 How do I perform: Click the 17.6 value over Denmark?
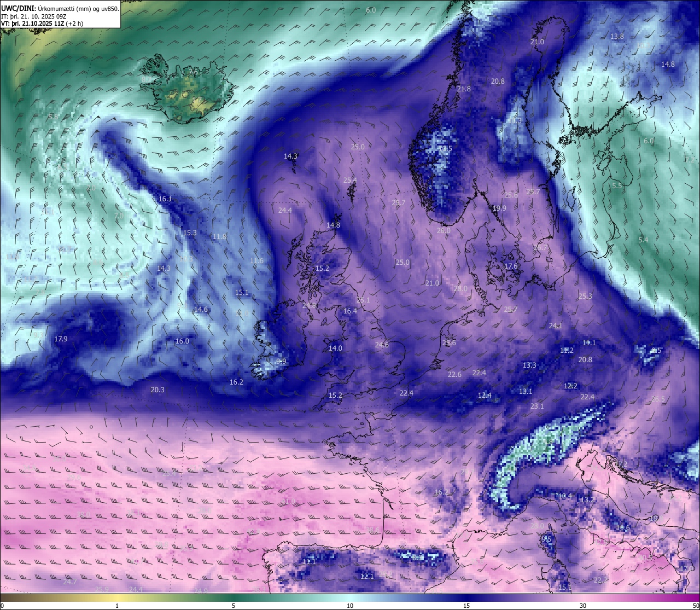click(511, 266)
